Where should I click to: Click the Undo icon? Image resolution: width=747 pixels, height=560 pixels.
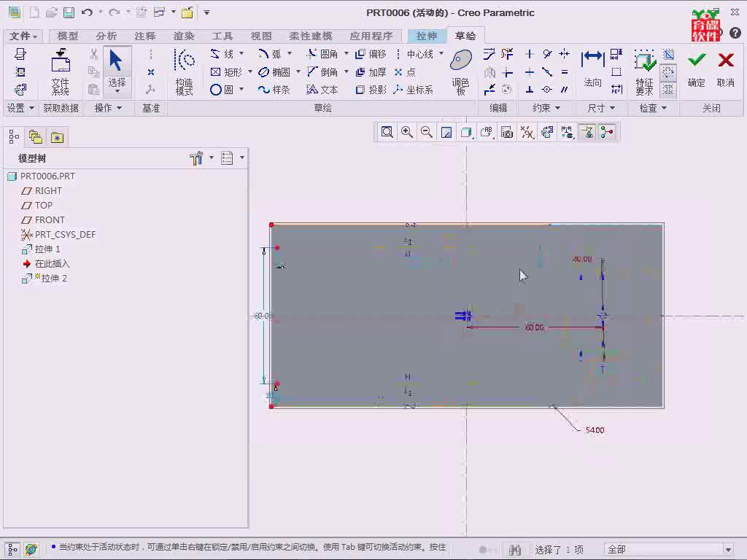click(x=87, y=12)
